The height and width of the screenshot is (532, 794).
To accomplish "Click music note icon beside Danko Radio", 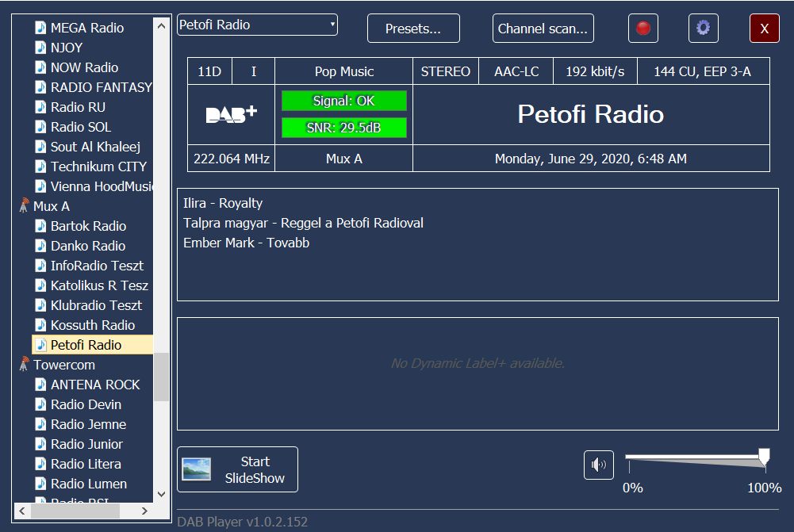I will point(40,246).
